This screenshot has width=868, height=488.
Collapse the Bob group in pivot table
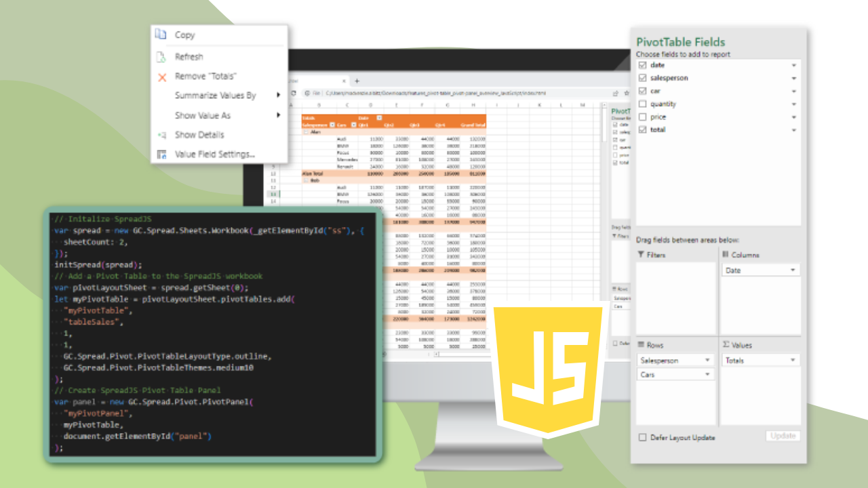click(306, 180)
